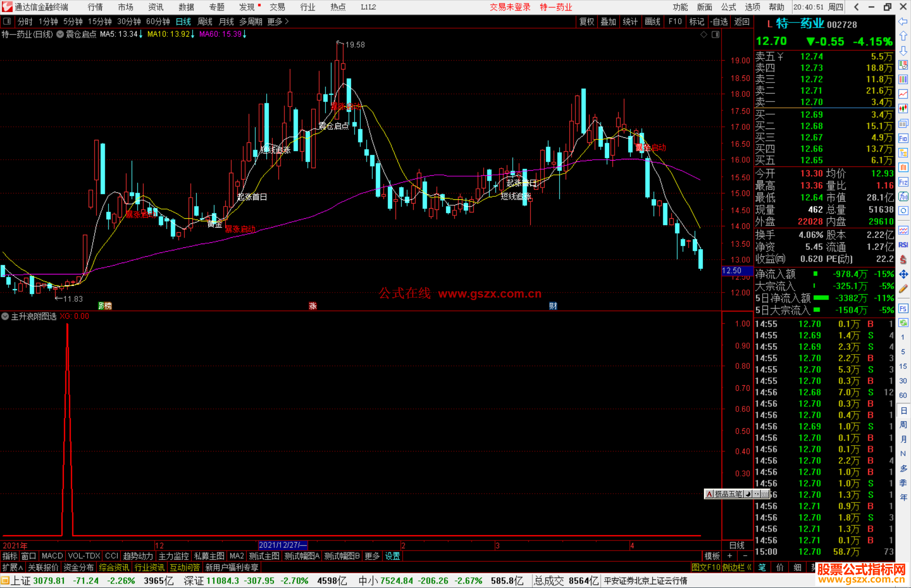
Task: Click the panel layout icon before 分时
Action: tap(7, 21)
